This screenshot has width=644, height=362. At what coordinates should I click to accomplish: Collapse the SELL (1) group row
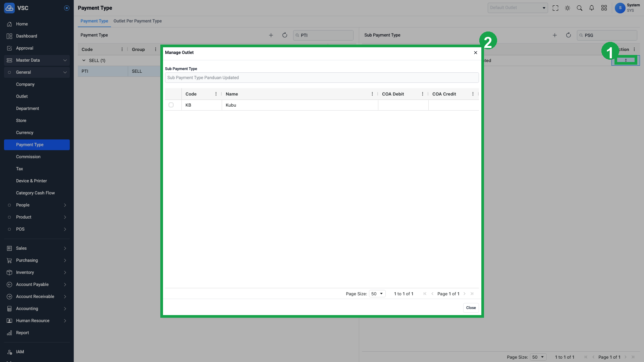pos(84,61)
